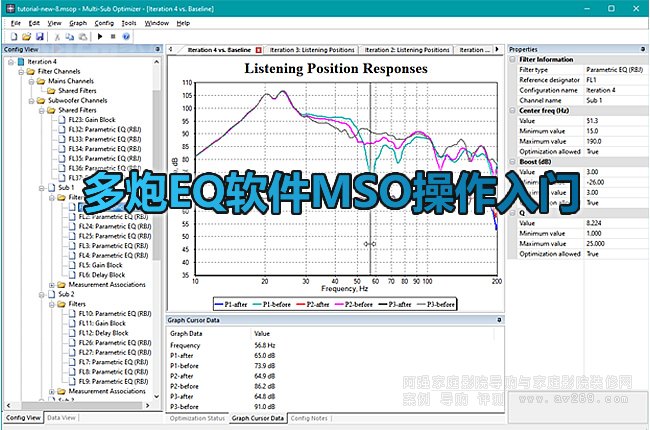
Task: Switch to Iteration 3: Listening Positions tab
Action: (312, 50)
